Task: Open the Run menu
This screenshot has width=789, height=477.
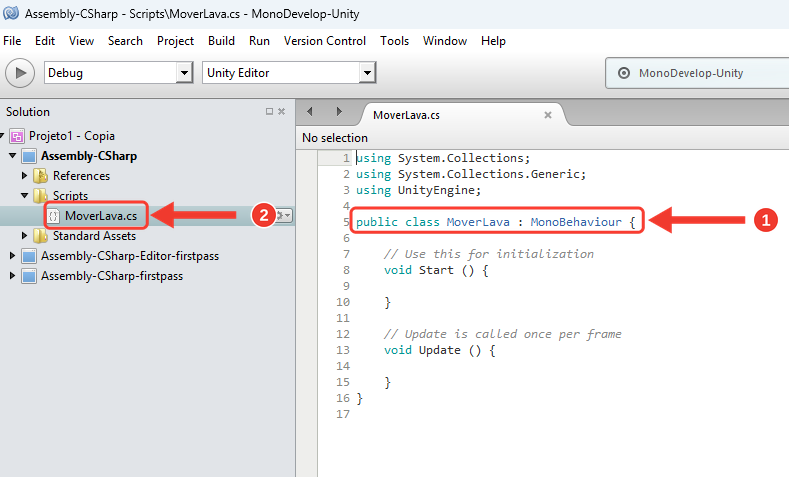Action: [259, 41]
